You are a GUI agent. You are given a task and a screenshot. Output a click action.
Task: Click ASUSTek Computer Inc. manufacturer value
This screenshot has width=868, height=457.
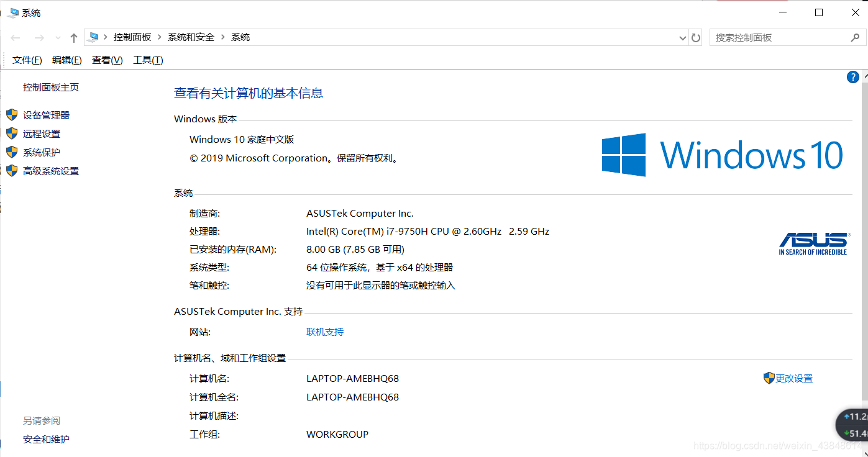pyautogui.click(x=360, y=213)
